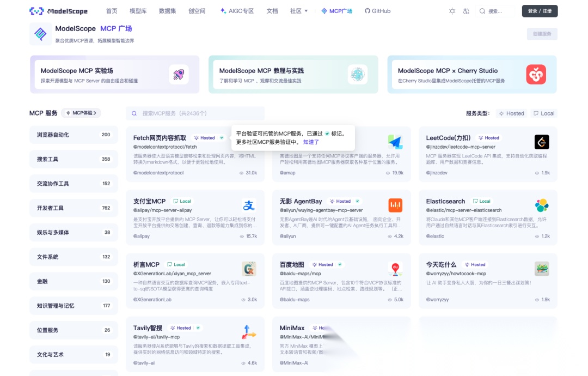Image resolution: width=588 pixels, height=376 pixels.
Task: Open the ModelScope MCP 实验场 rocket icon
Action: click(179, 74)
